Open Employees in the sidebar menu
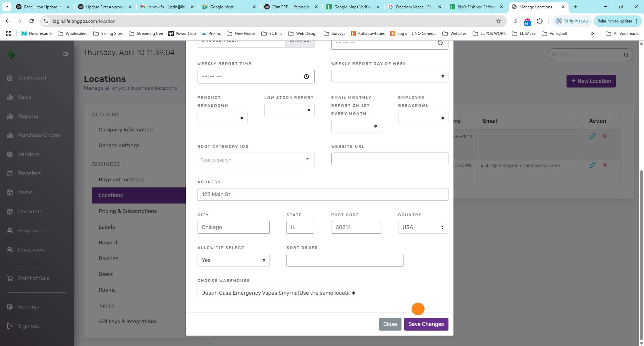 (x=32, y=231)
